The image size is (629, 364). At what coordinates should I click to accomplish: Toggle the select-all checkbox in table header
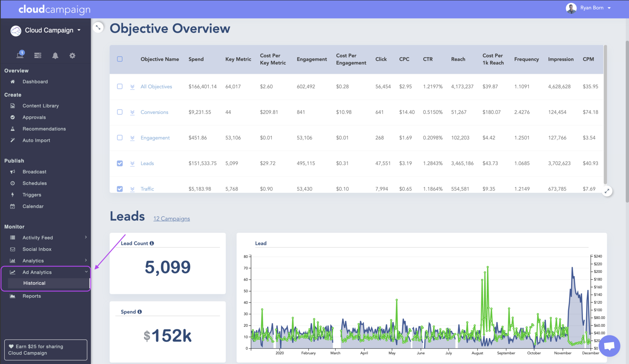120,59
